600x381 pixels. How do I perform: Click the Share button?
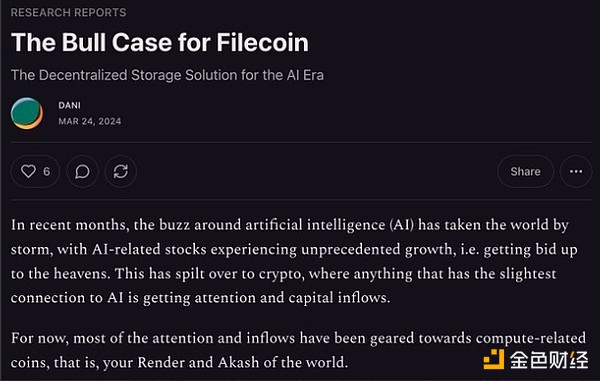pyautogui.click(x=525, y=171)
